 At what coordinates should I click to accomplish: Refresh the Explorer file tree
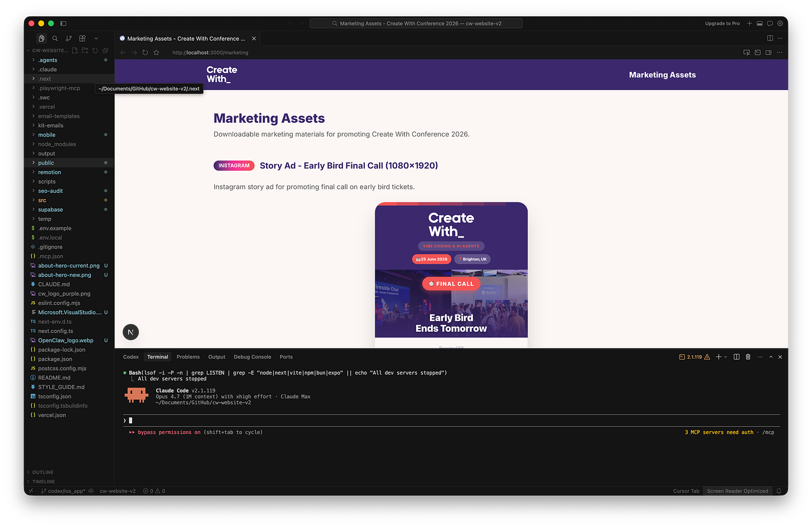click(x=95, y=50)
